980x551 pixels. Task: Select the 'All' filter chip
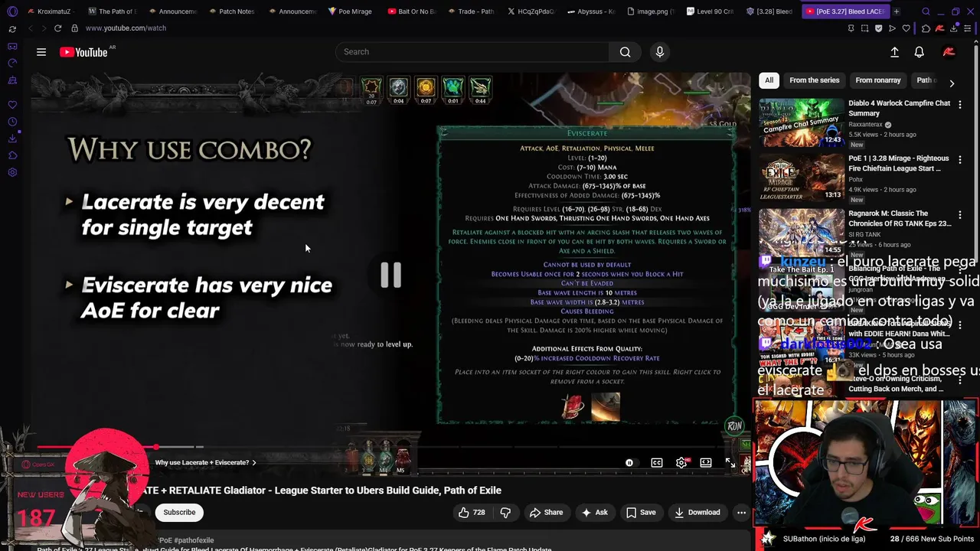coord(769,80)
